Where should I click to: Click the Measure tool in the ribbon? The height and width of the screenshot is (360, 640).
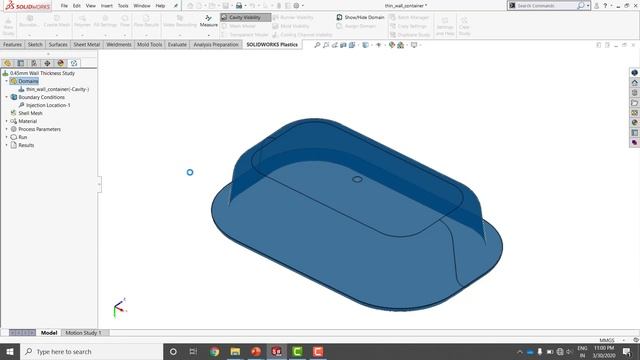coord(209,21)
